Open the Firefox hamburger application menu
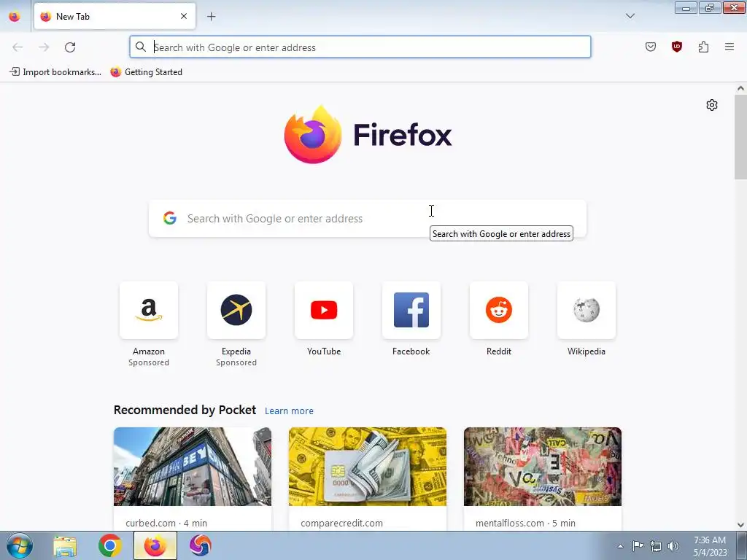 (729, 47)
